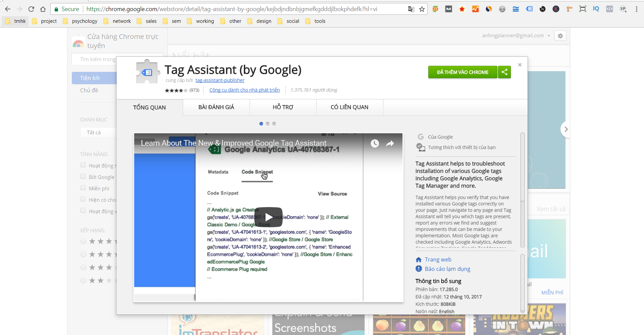Reload the current page
644x335 pixels.
pyautogui.click(x=31, y=9)
